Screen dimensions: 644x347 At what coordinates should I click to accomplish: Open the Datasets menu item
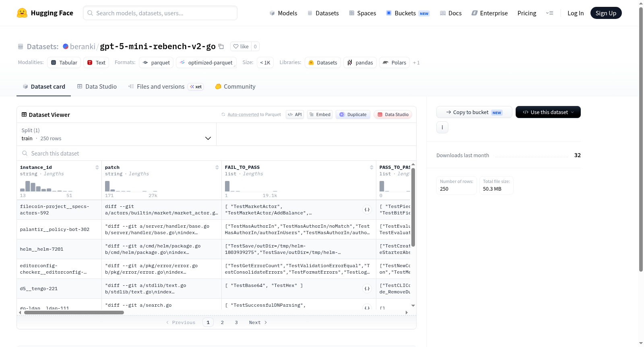[x=323, y=13]
